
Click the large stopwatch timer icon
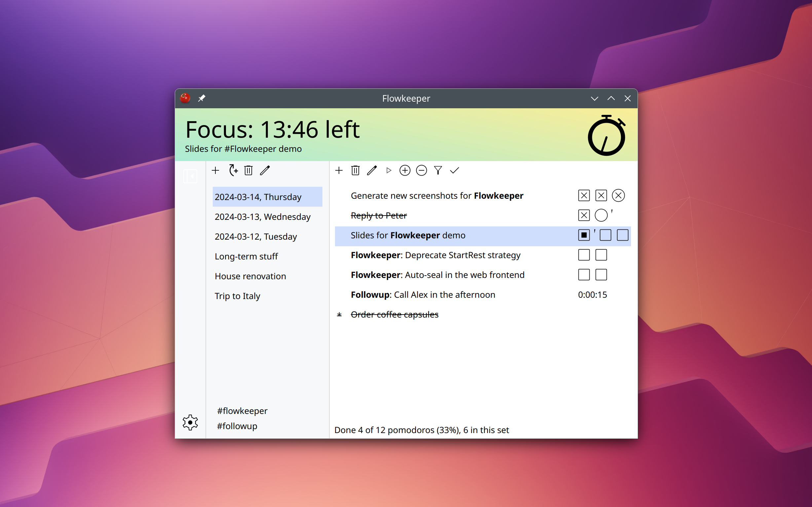point(606,135)
